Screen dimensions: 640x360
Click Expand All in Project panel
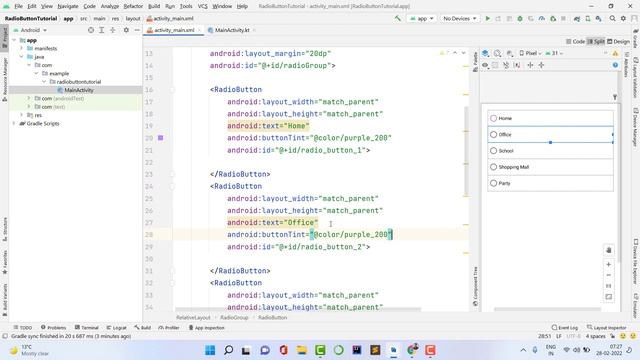102,30
